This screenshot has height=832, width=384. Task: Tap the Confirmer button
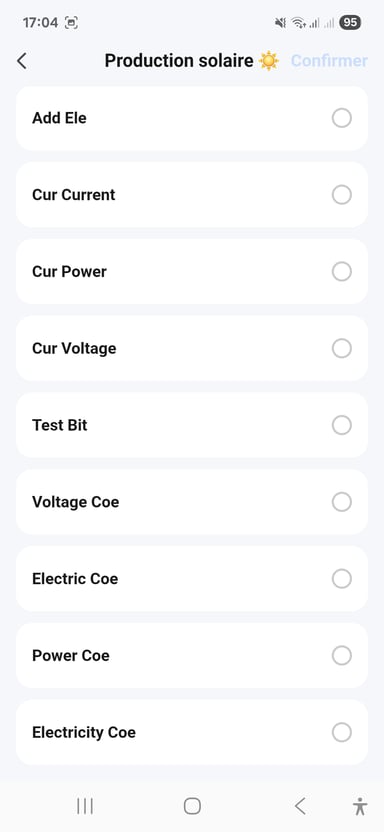click(329, 61)
